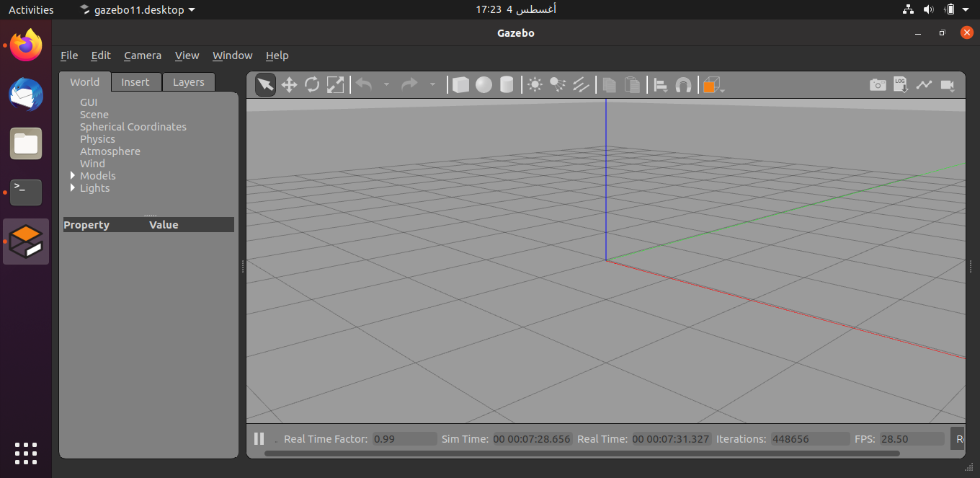
Task: Select Scene in the world tree
Action: [94, 115]
